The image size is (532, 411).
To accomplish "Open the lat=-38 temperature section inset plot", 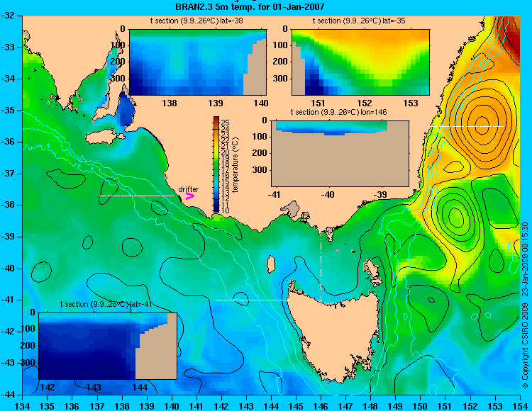I will click(198, 62).
